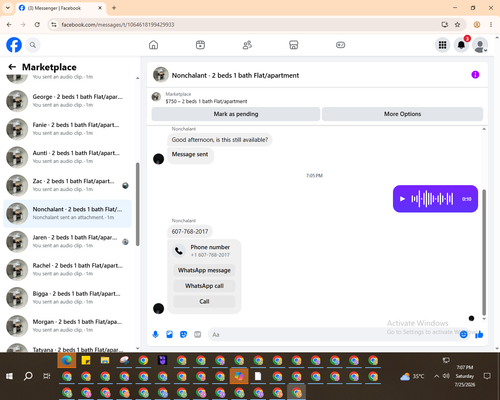Click the phone handset icon in card
Image resolution: width=500 pixels, height=400 pixels.
pyautogui.click(x=179, y=251)
